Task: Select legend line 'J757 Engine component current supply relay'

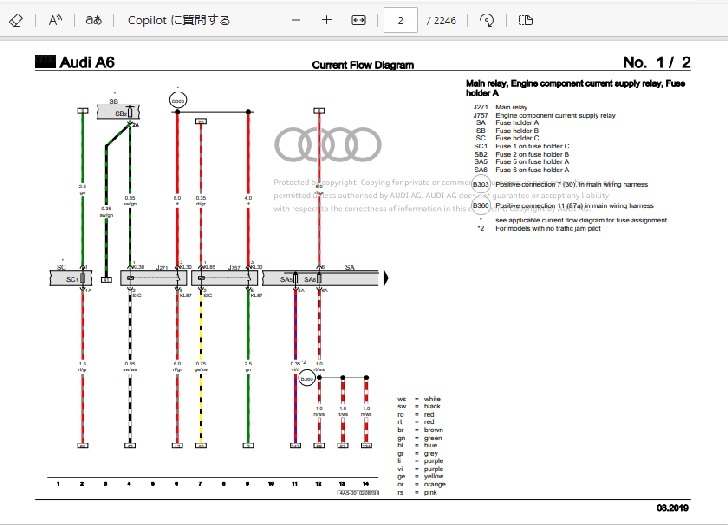Action: pyautogui.click(x=545, y=115)
